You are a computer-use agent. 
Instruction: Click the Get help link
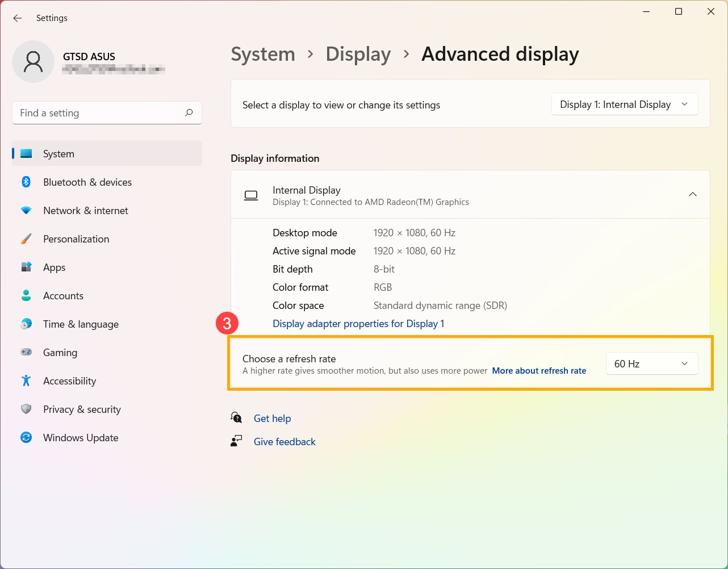tap(272, 419)
